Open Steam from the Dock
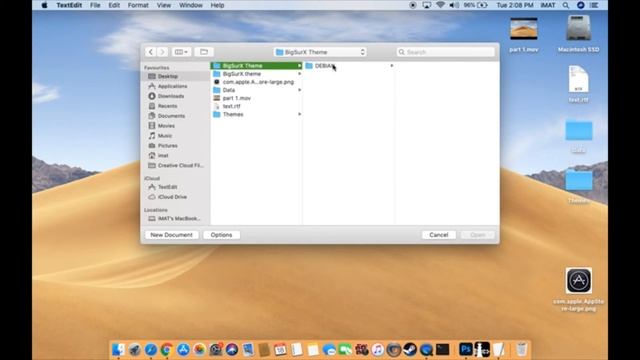 pyautogui.click(x=410, y=350)
